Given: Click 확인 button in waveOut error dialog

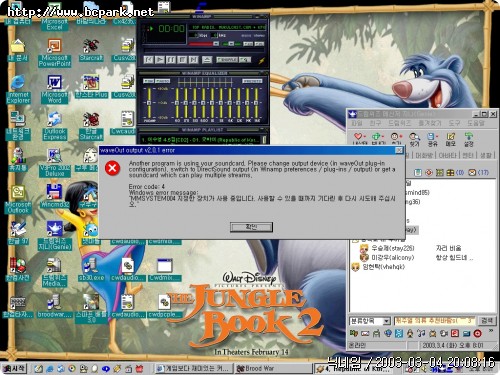Looking at the screenshot, I should click(251, 227).
